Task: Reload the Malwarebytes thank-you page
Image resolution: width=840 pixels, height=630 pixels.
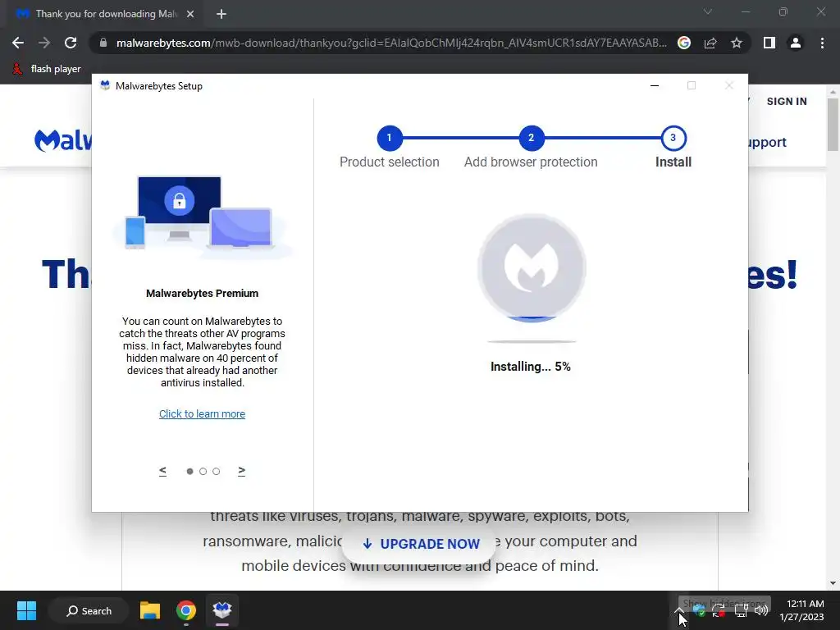Action: [x=71, y=43]
